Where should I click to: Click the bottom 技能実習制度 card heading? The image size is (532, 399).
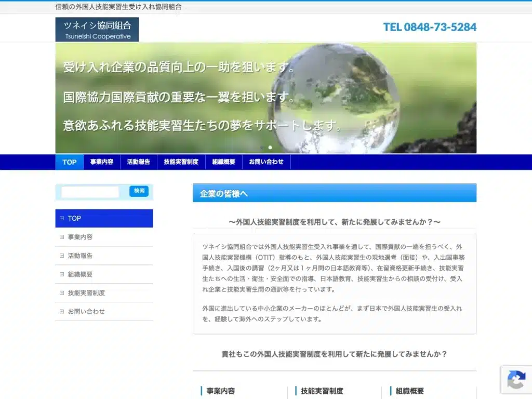[322, 391]
